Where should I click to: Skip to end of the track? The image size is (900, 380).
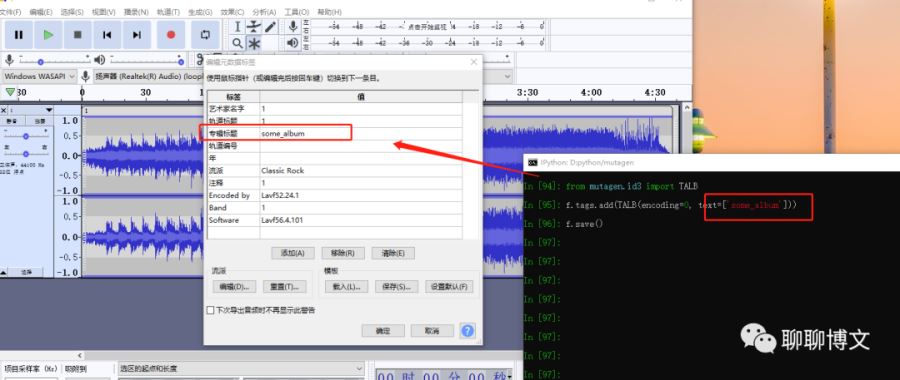pyautogui.click(x=137, y=35)
